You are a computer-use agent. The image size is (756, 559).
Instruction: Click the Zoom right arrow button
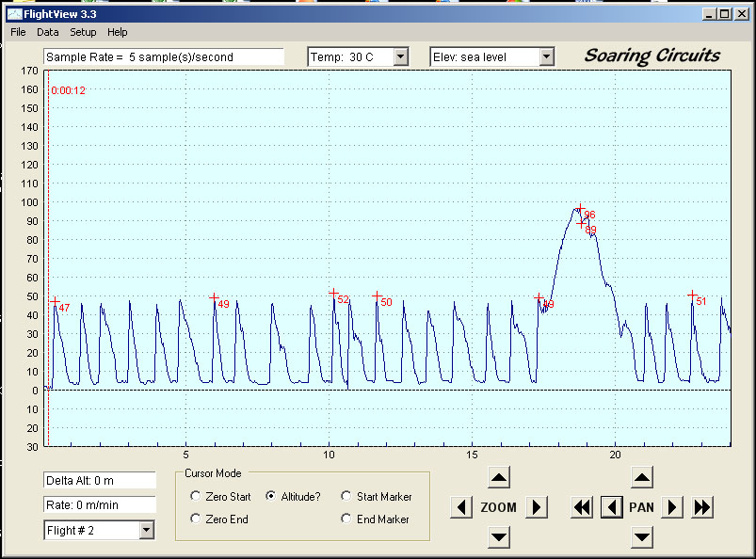coord(536,507)
